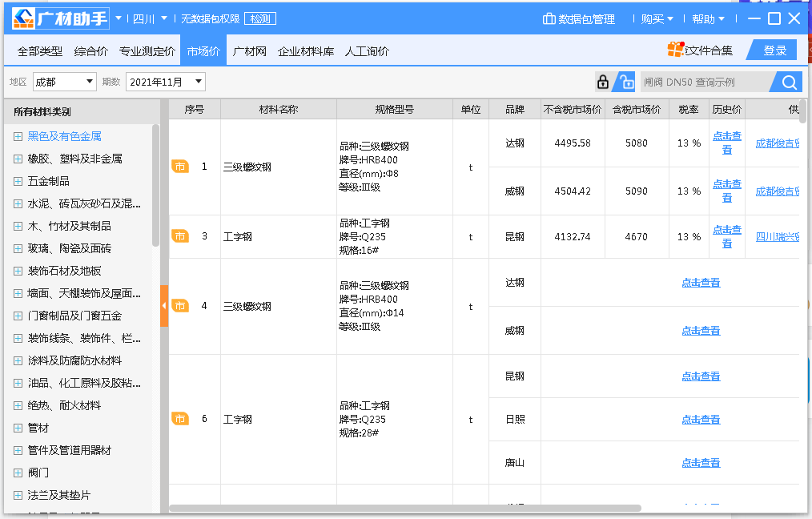812x519 pixels.
Task: Select 法兰及其垫片 category
Action: click(59, 495)
